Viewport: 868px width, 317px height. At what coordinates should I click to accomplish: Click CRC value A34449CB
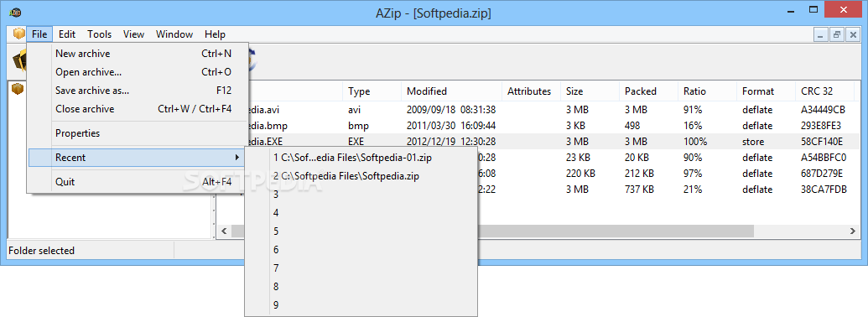pos(824,110)
